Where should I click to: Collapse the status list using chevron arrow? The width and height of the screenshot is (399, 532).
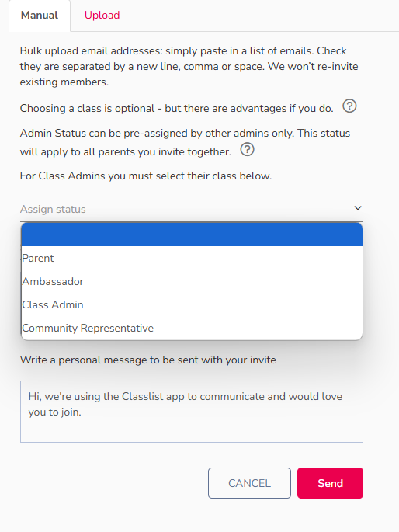(358, 208)
